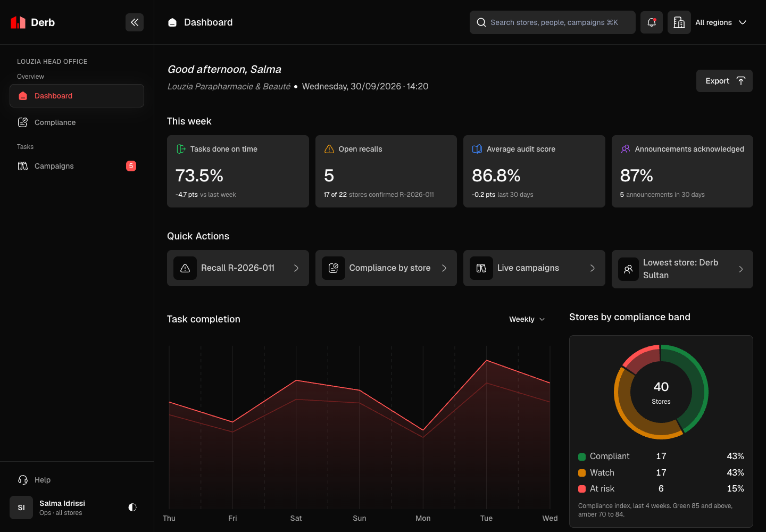766x532 pixels.
Task: Open Help in the sidebar
Action: pos(77,480)
